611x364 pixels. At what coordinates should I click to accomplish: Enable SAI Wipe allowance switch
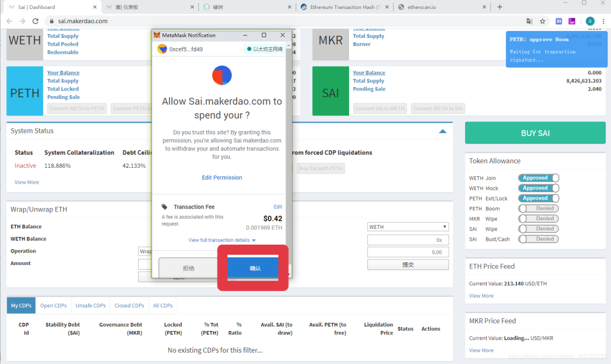pos(539,228)
